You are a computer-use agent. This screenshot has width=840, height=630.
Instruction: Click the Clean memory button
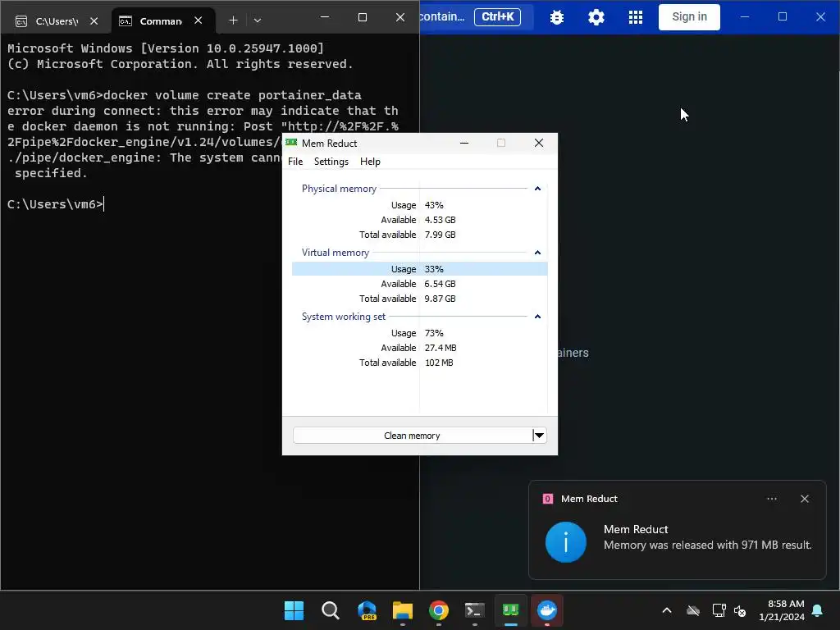[412, 436]
